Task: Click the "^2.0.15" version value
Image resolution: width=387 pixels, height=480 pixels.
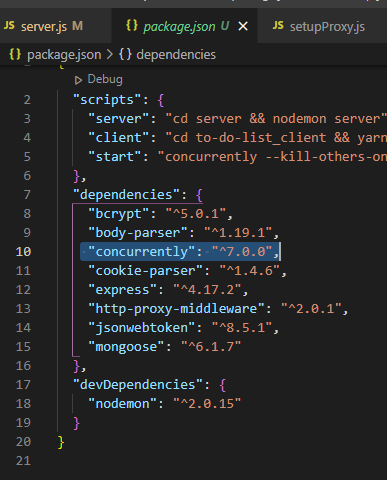Action: 207,404
